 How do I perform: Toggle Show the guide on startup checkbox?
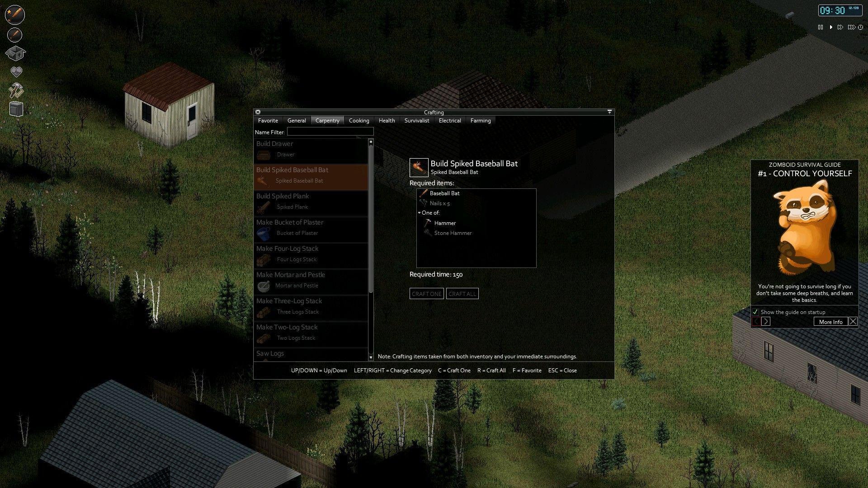point(754,312)
